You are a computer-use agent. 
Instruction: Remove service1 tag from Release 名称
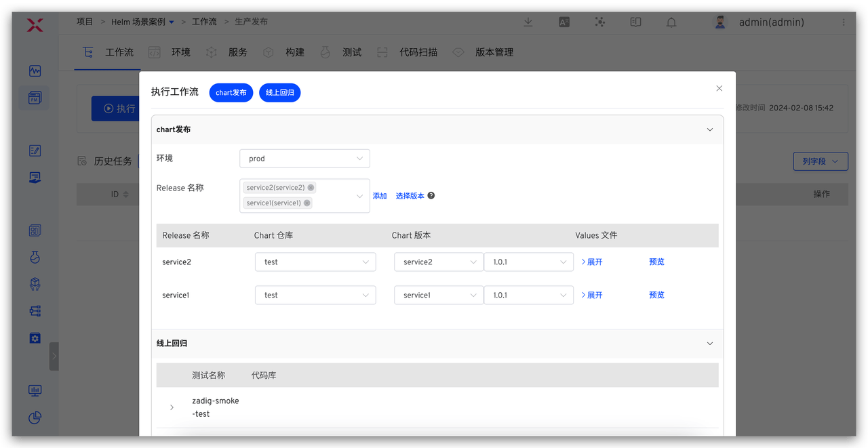pyautogui.click(x=307, y=203)
